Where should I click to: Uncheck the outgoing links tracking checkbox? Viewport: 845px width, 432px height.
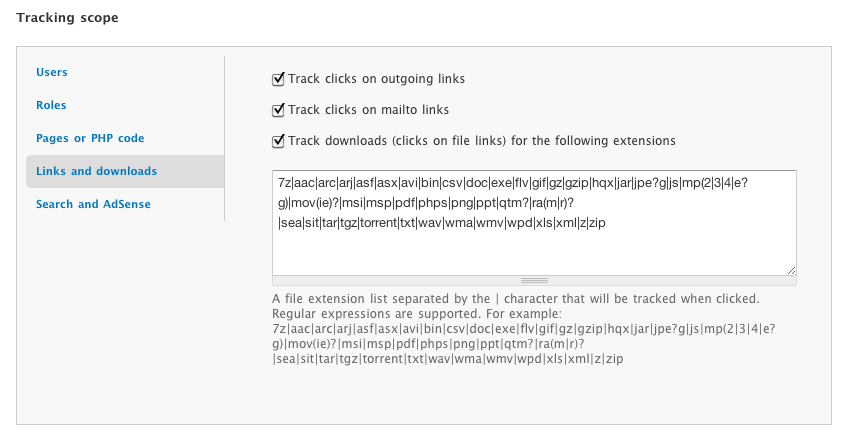click(x=279, y=78)
